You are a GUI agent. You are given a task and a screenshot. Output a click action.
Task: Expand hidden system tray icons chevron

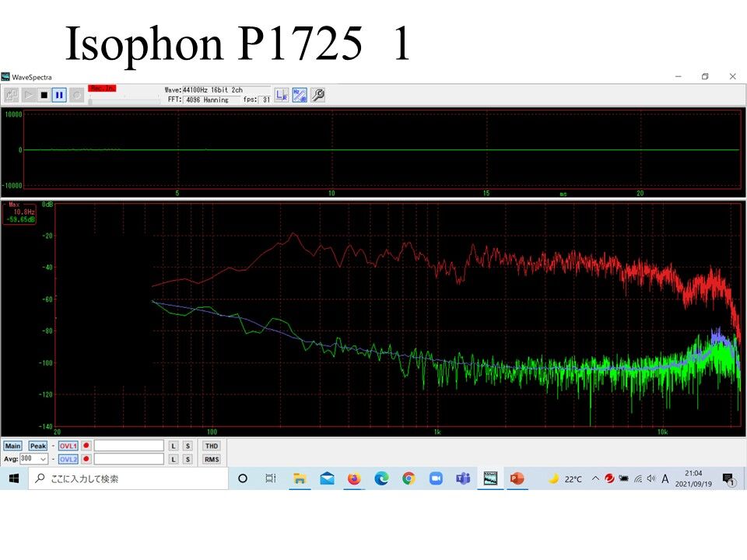tap(595, 478)
